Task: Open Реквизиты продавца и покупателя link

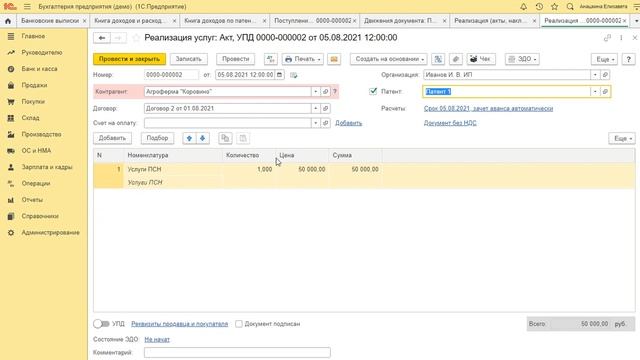Action: 180,324
